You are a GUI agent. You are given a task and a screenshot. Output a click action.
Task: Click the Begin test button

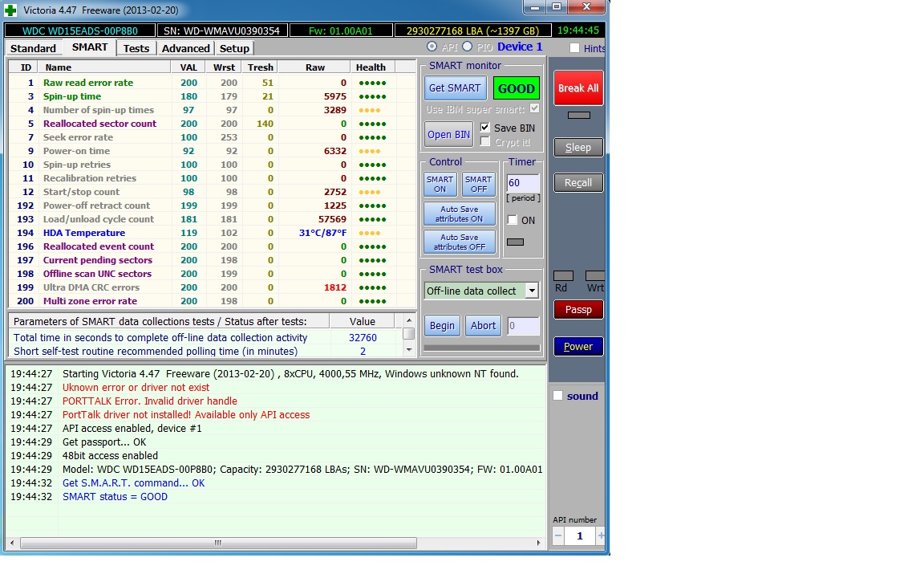pos(442,326)
